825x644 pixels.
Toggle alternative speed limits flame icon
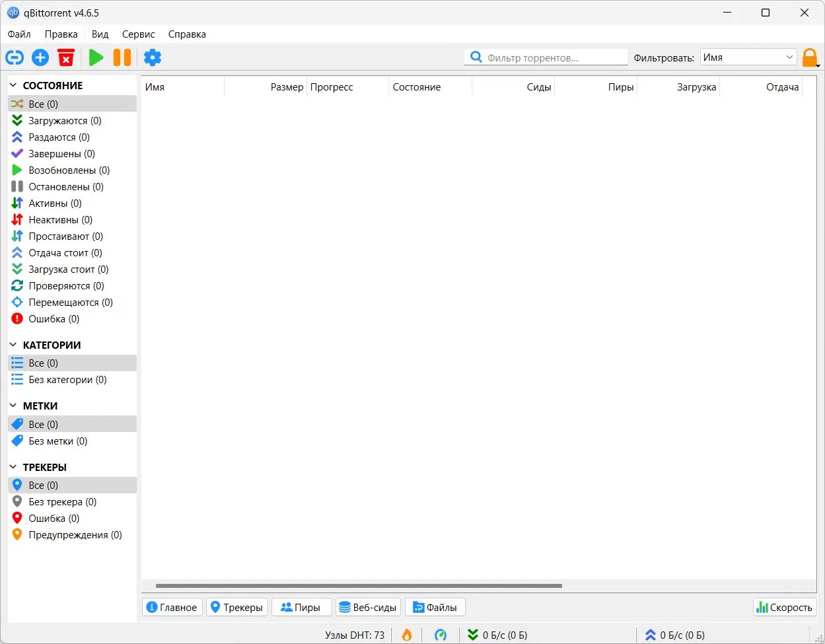tap(406, 635)
